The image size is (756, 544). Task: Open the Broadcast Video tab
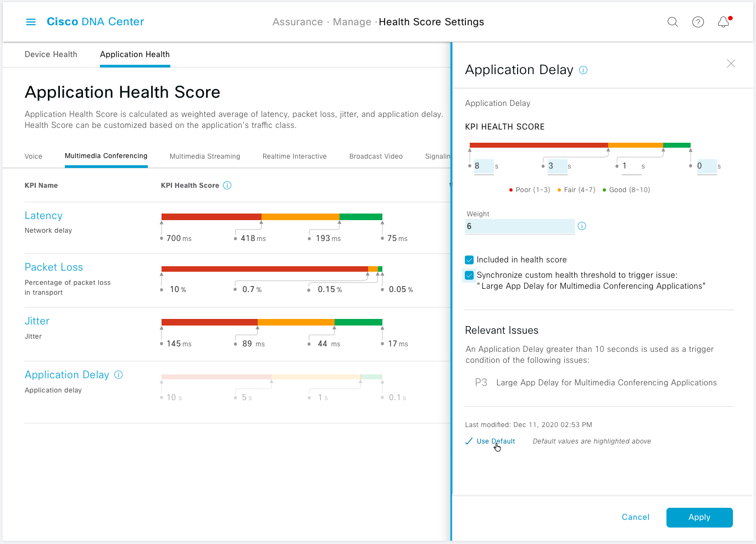pyautogui.click(x=376, y=156)
